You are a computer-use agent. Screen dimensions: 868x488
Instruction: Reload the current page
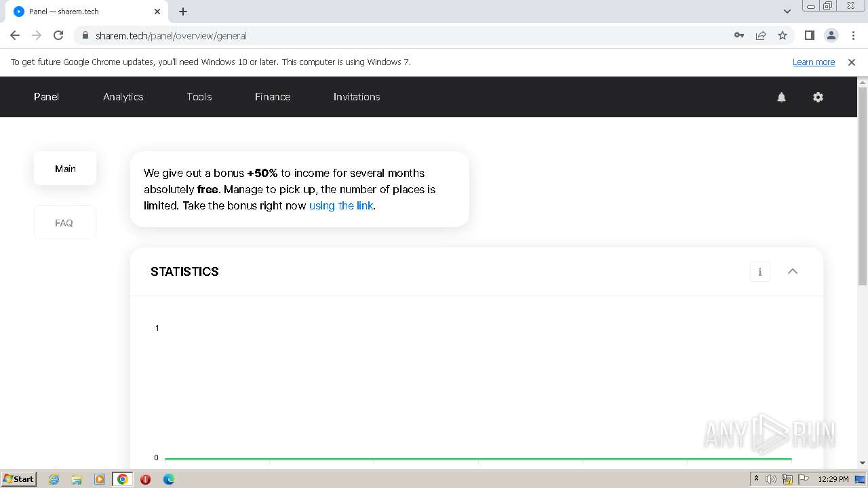pos(58,35)
